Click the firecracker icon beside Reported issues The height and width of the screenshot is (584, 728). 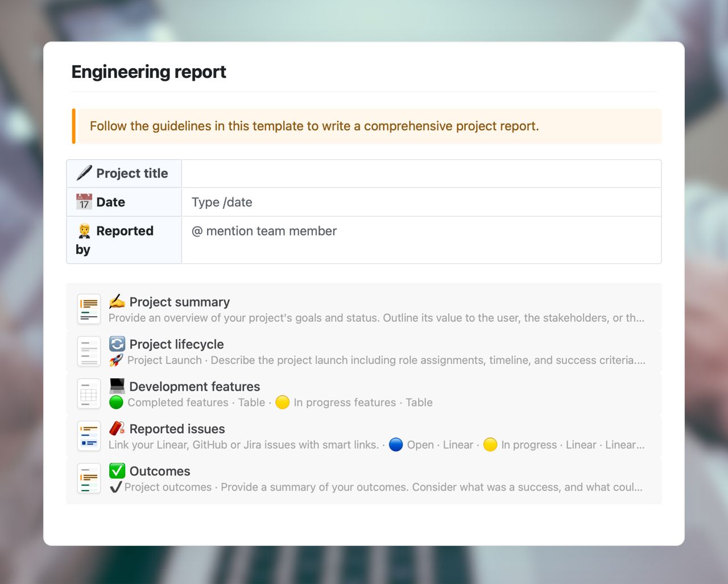pos(117,428)
